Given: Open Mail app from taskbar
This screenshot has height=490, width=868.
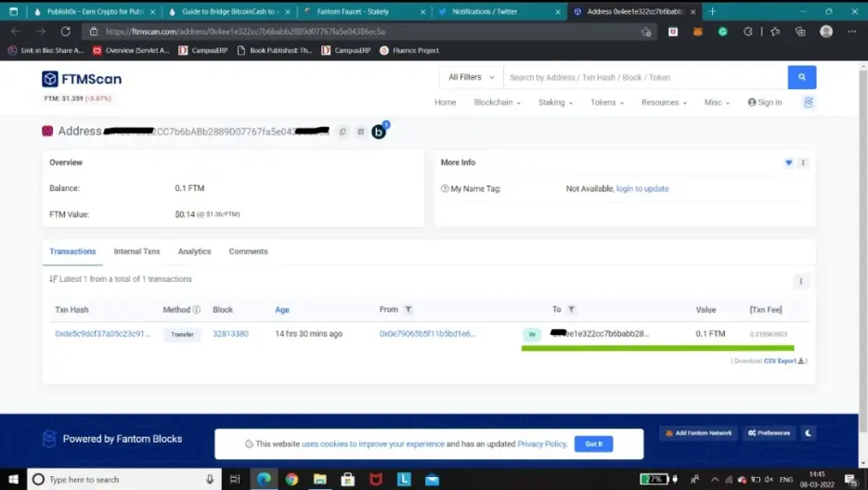Looking at the screenshot, I should 432,479.
